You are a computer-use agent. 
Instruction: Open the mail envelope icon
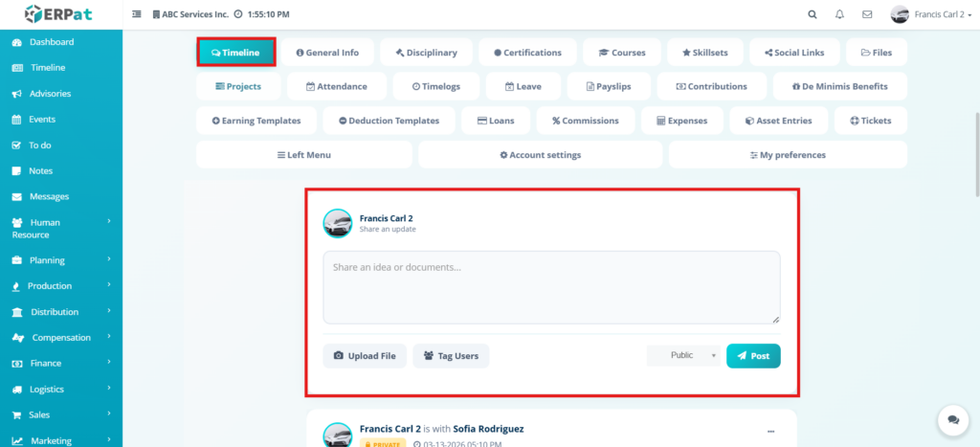click(867, 14)
